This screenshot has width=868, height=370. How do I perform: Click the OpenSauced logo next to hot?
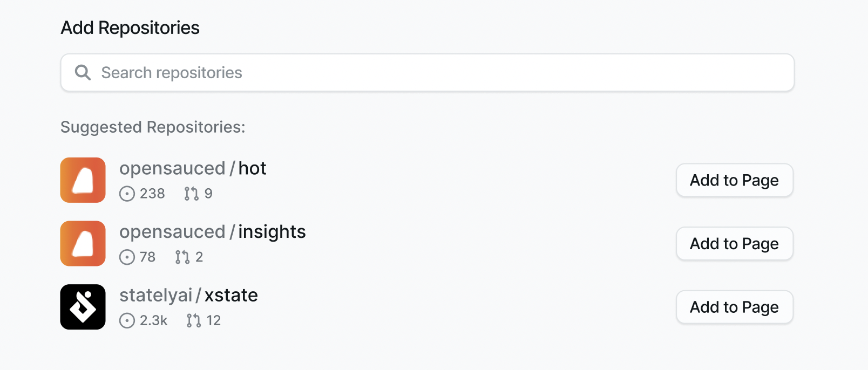pos(83,180)
